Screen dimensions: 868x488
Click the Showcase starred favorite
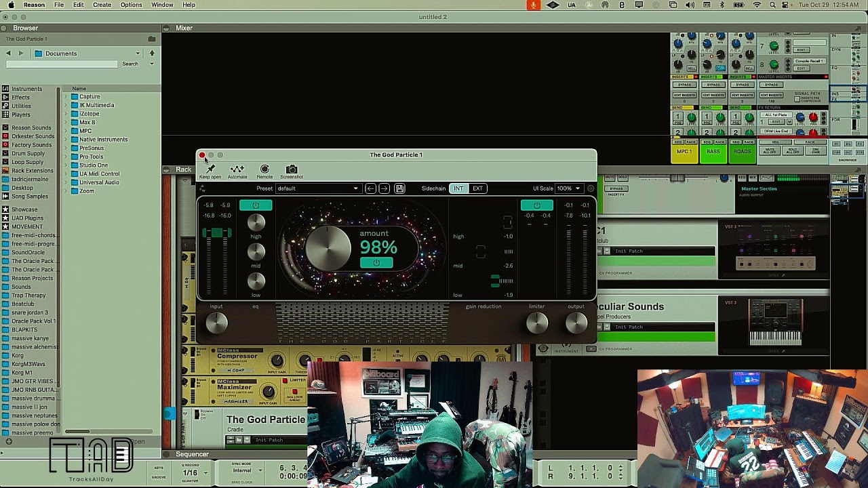point(24,209)
